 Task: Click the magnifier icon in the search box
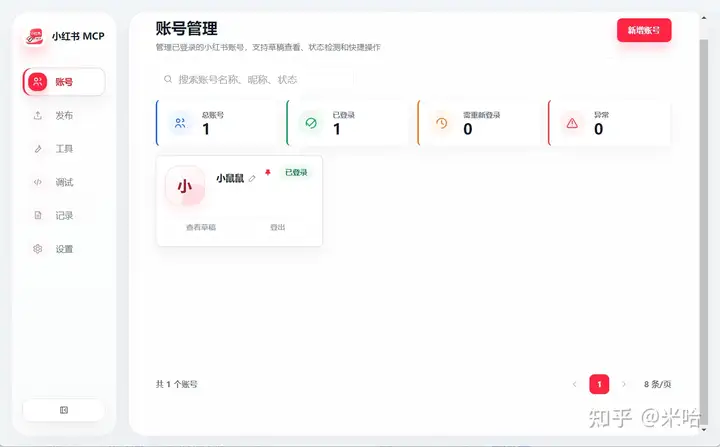pyautogui.click(x=168, y=79)
